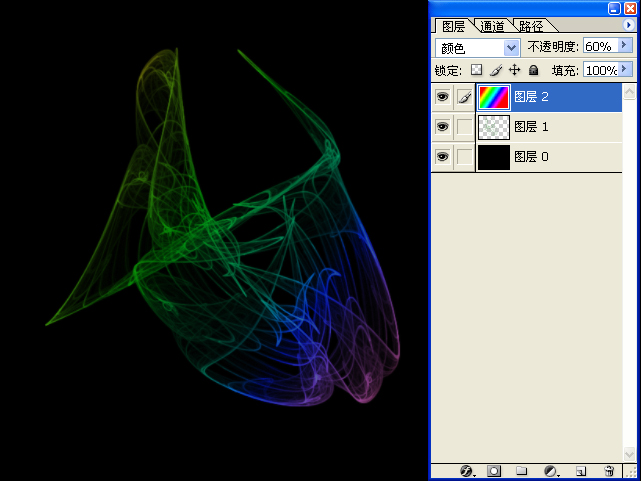
Task: Click the add layer mask icon
Action: click(494, 471)
